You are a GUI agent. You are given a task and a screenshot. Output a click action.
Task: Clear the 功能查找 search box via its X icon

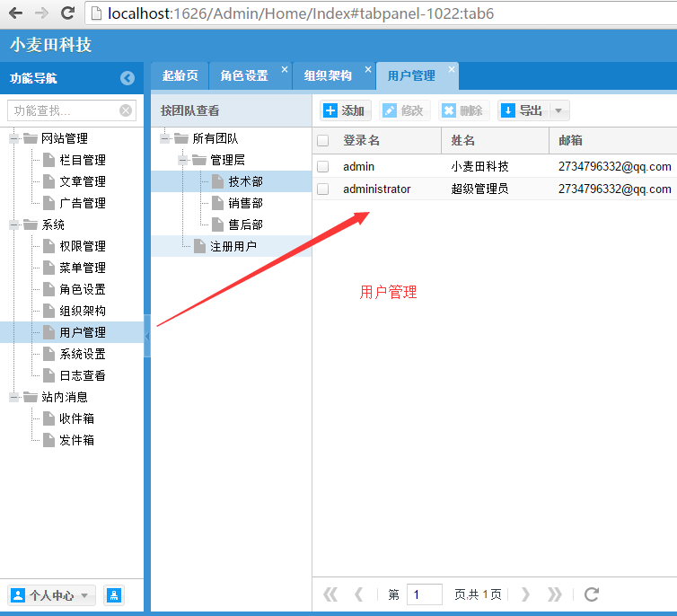[126, 111]
